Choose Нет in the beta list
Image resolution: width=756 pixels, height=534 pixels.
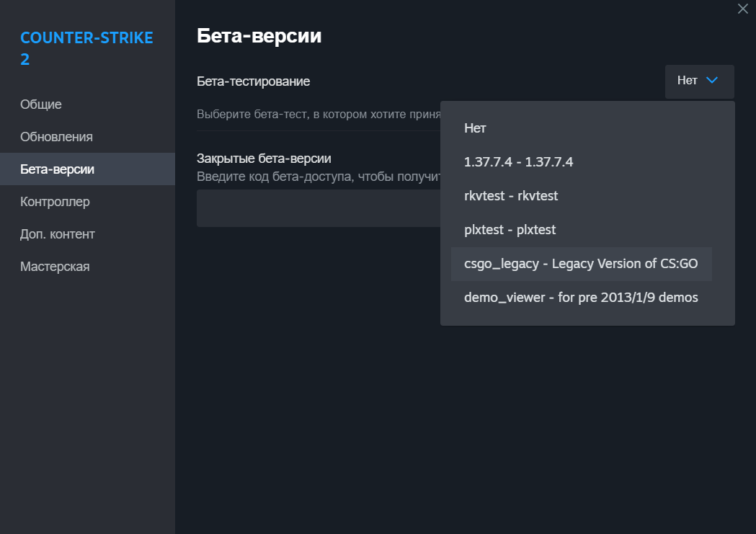point(581,128)
